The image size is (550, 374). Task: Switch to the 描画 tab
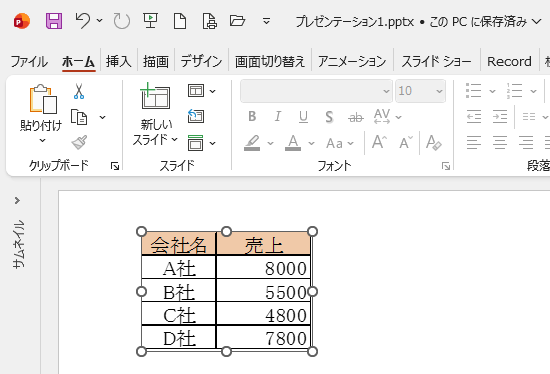tap(156, 61)
